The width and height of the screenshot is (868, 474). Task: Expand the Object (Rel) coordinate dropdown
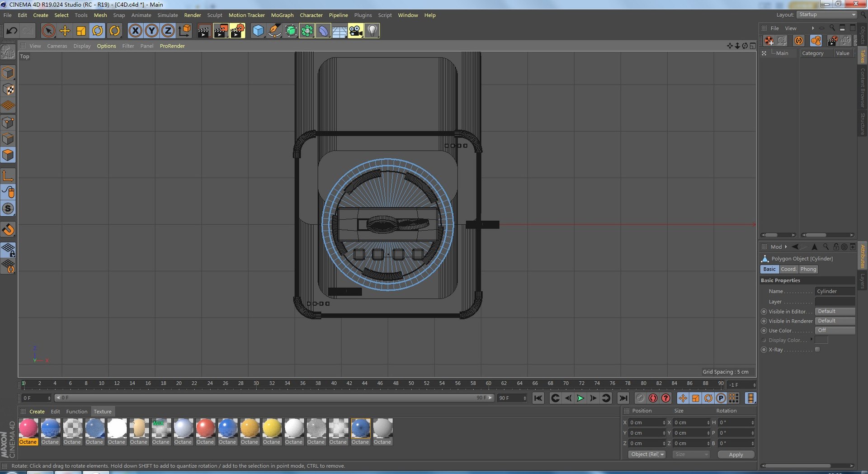click(647, 455)
